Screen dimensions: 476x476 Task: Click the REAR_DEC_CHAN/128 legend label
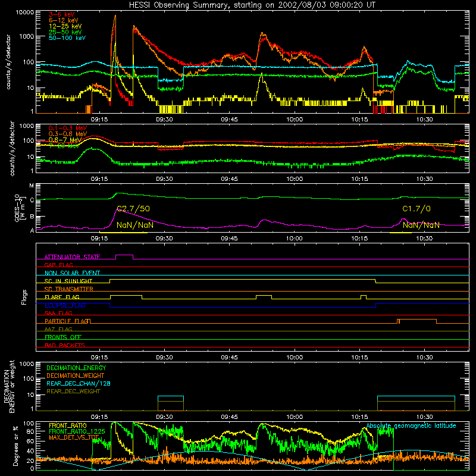pos(79,384)
